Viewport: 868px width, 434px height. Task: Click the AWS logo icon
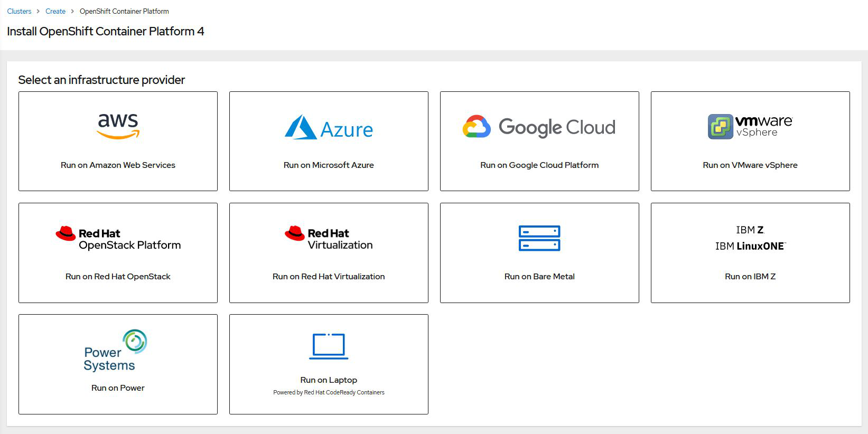point(118,126)
